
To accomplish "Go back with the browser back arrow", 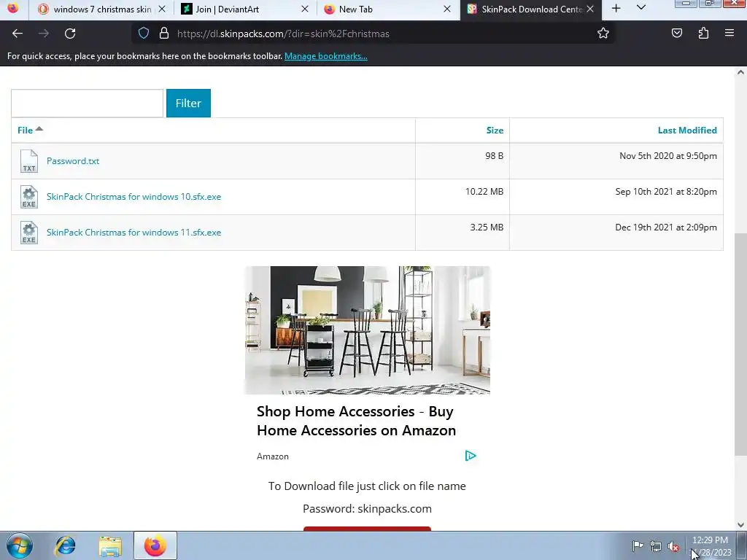I will [x=18, y=34].
